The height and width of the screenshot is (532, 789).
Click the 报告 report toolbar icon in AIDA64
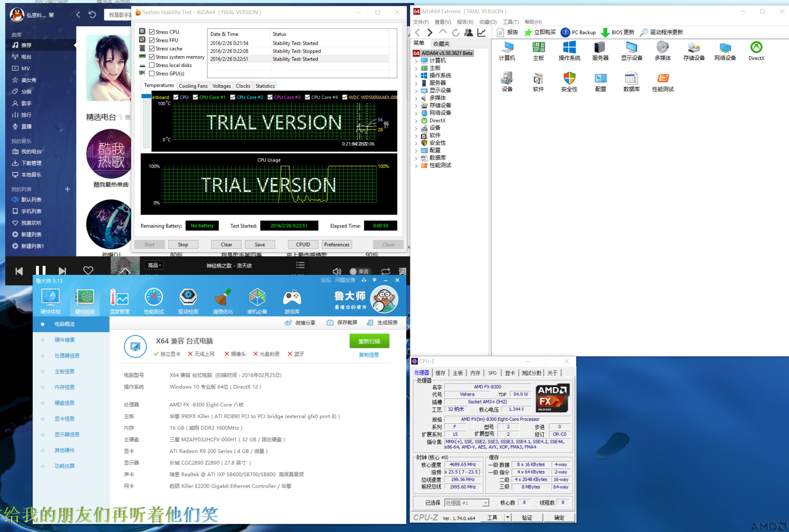click(x=507, y=32)
